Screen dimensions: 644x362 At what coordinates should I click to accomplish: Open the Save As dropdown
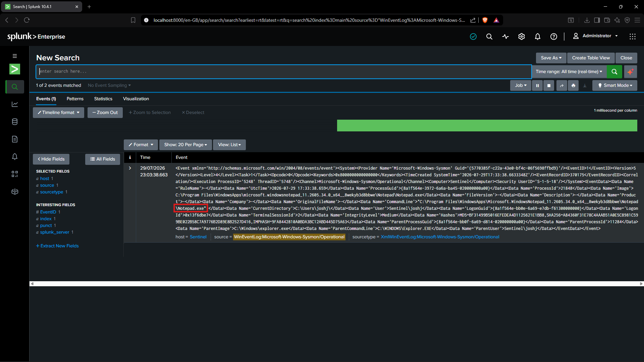(551, 58)
